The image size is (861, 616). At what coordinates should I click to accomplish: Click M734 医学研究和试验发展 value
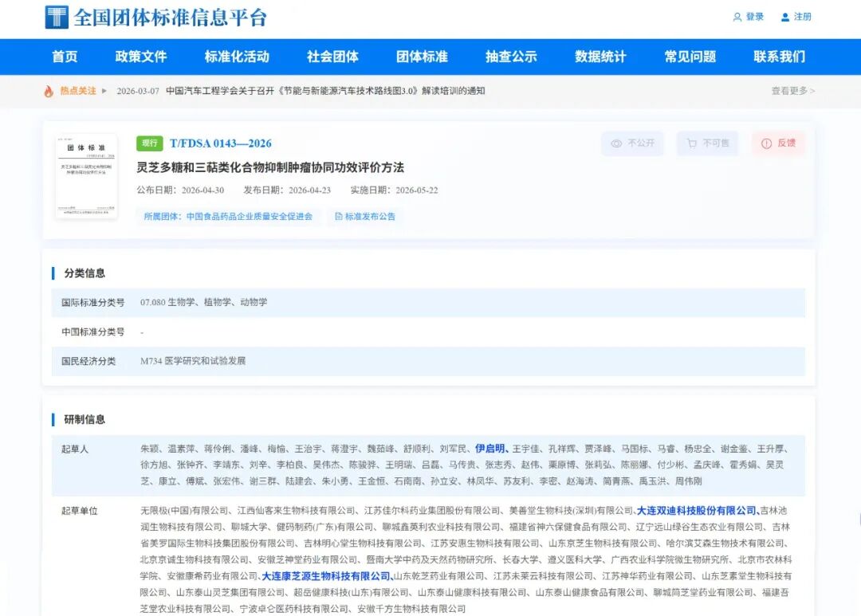click(x=193, y=361)
